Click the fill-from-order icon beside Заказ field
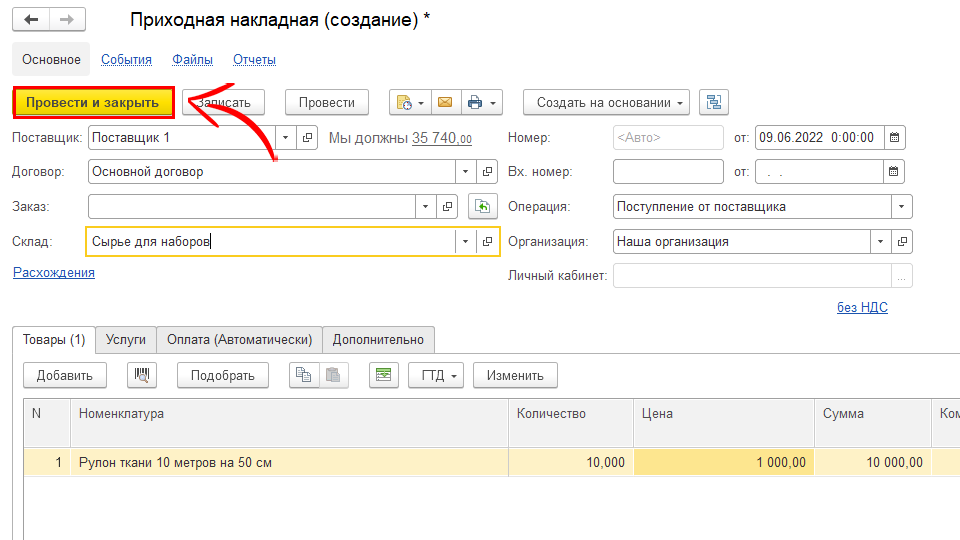Image resolution: width=960 pixels, height=540 pixels. (483, 206)
